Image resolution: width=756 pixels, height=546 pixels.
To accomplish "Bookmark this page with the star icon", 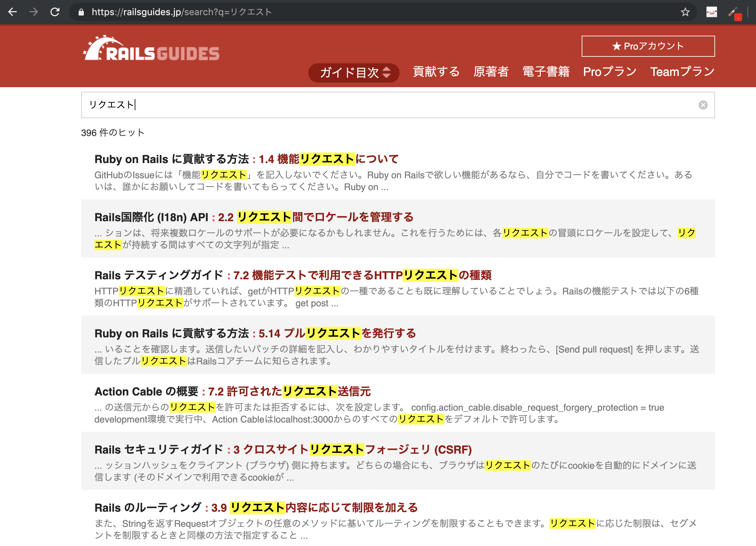I will [685, 12].
